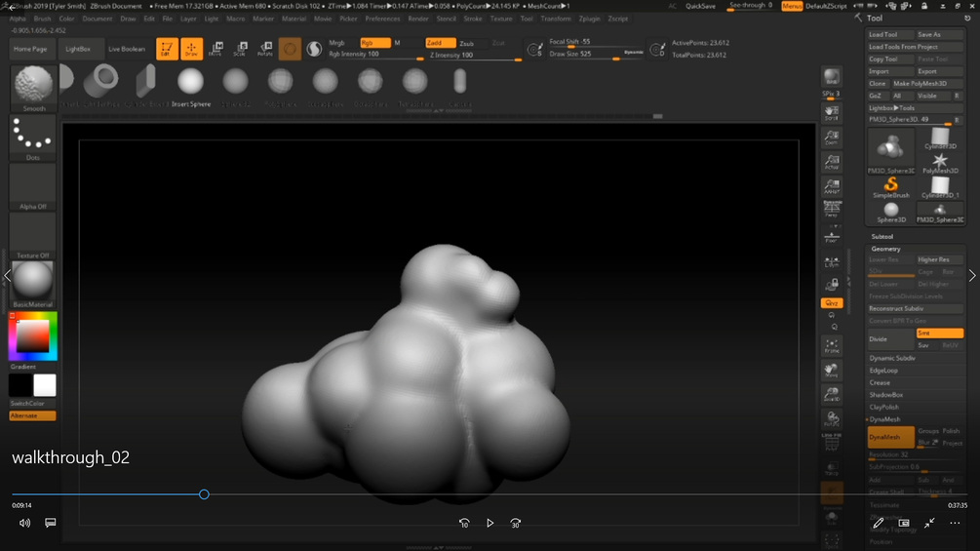Click the Divide button
The width and height of the screenshot is (980, 551).
click(x=890, y=339)
